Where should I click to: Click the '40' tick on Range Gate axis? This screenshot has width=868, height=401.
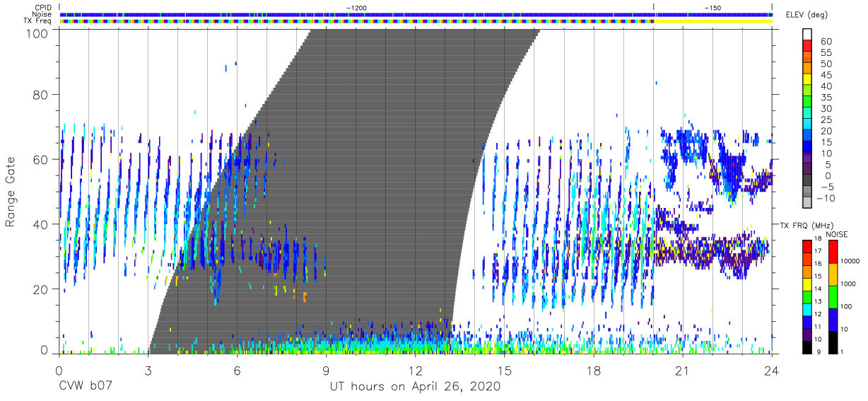coord(42,225)
